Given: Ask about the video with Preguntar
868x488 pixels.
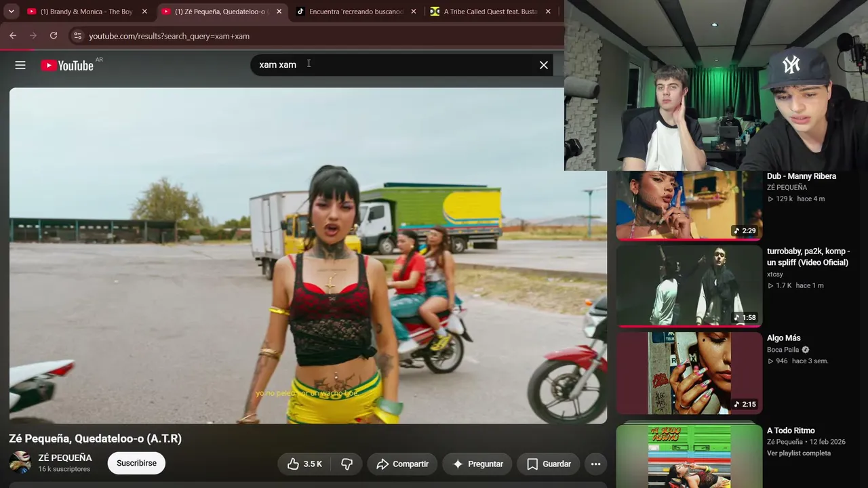Looking at the screenshot, I should pos(477,464).
